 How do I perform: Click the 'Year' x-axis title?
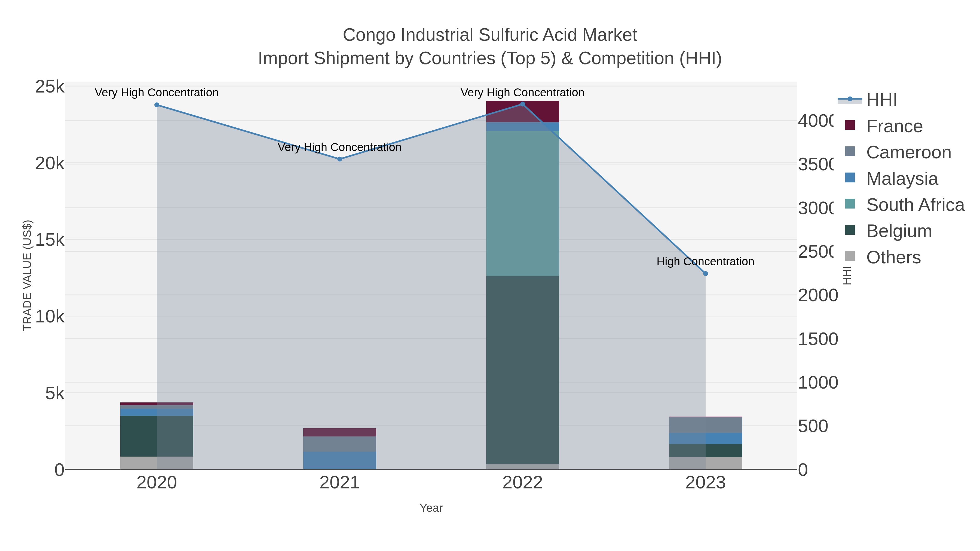431,508
